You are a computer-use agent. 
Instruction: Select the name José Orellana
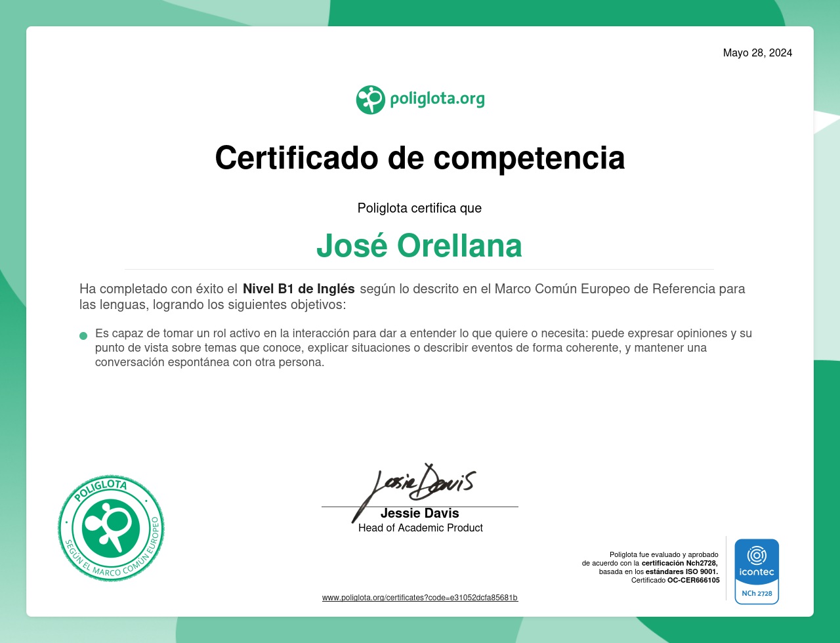[x=419, y=245]
